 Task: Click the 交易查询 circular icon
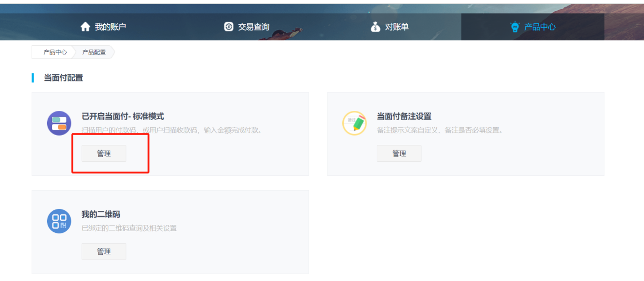coord(228,27)
